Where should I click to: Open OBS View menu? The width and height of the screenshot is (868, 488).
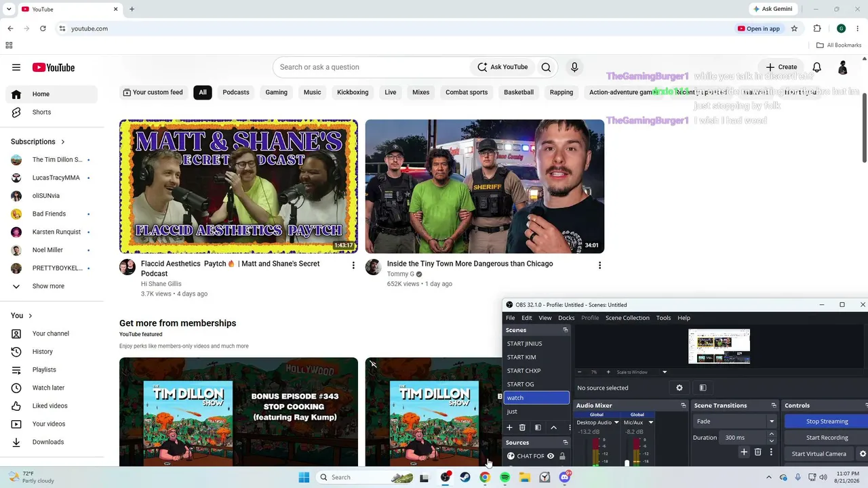(x=545, y=318)
